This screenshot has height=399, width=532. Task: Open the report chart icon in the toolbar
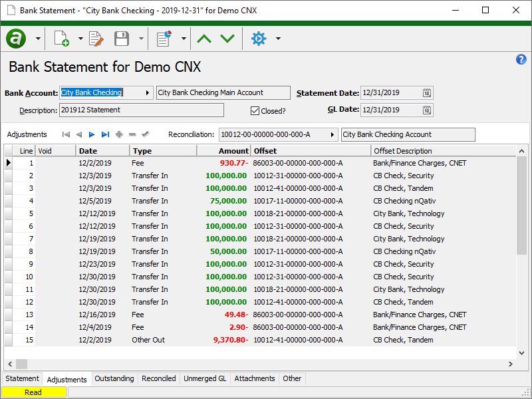tap(164, 39)
